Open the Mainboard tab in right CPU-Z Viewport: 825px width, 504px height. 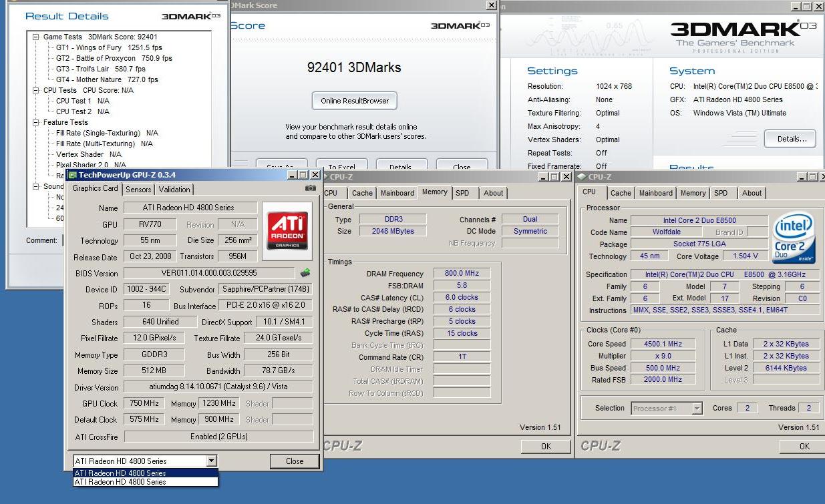coord(656,193)
